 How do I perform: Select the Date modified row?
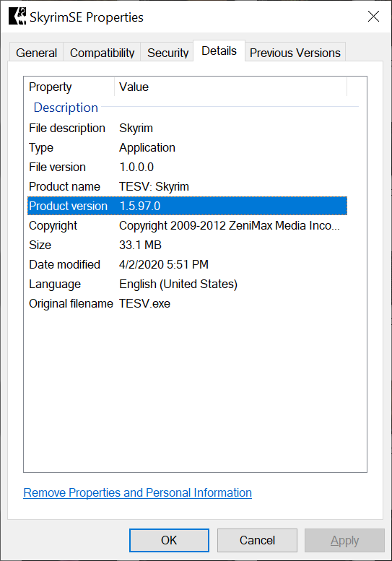point(187,264)
